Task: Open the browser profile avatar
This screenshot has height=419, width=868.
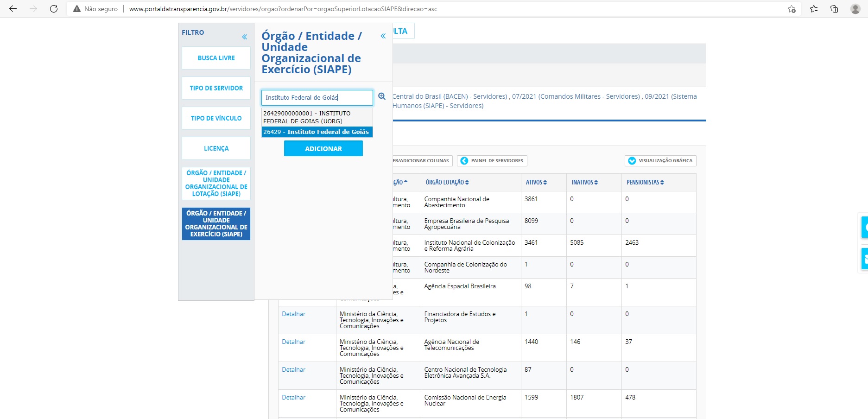Action: pos(855,9)
